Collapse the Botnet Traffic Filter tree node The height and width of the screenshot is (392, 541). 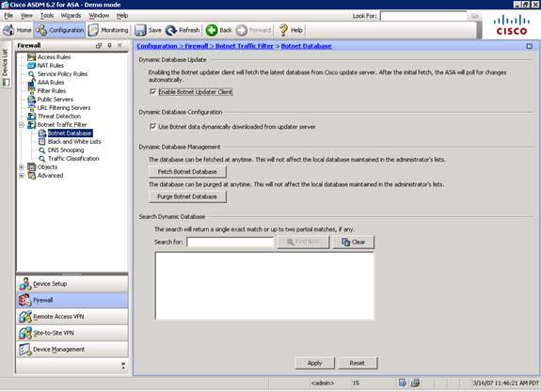22,125
